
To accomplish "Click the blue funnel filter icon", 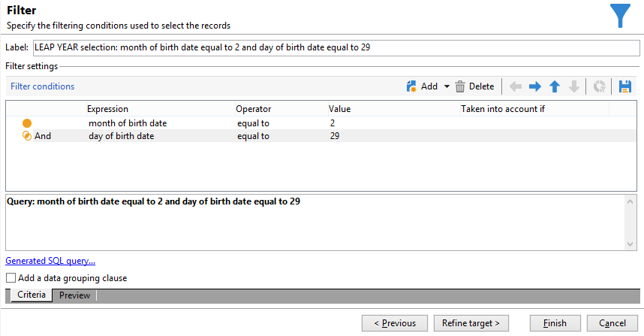I will click(621, 16).
